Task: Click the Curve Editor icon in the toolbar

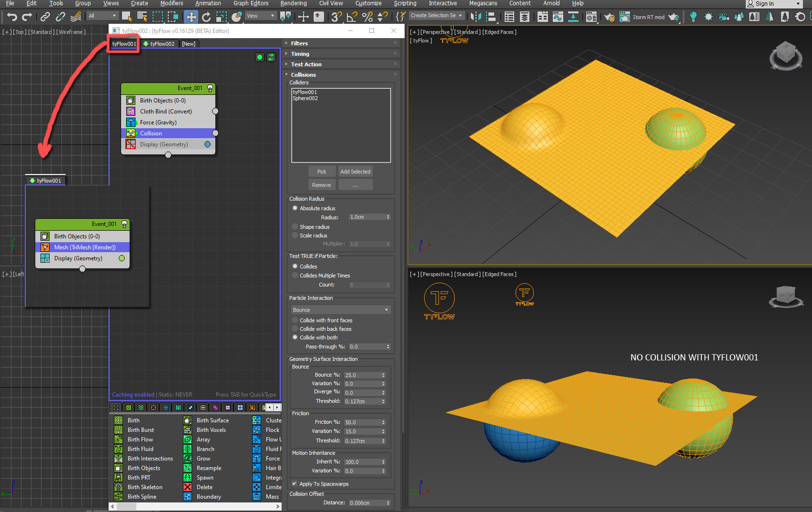Action: tap(558, 17)
